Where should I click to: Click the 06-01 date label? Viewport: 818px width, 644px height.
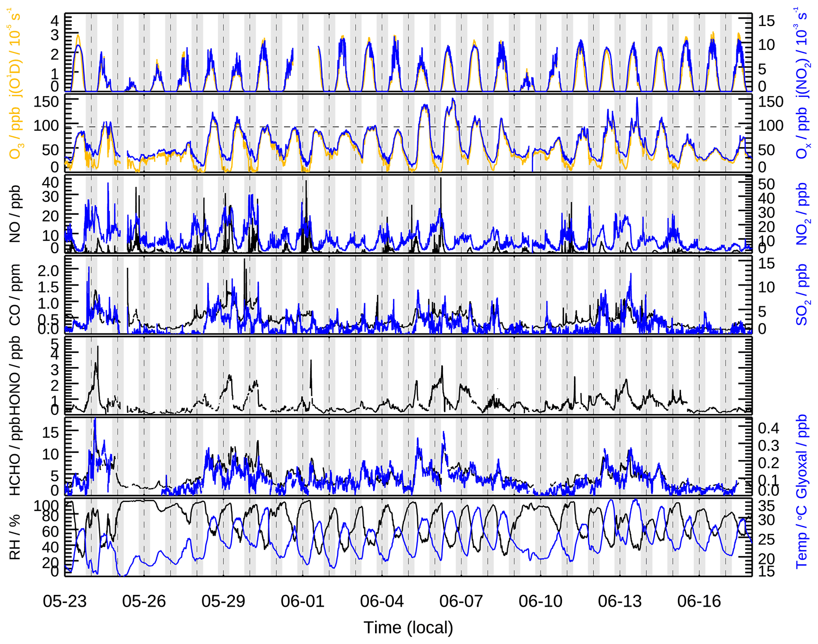pos(302,601)
